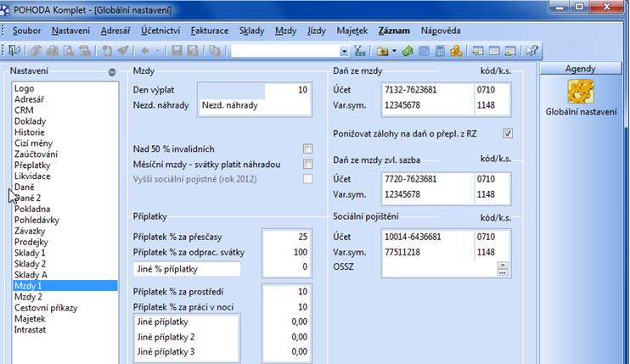630x364 pixels.
Task: Click the gold coins toolbar icon
Action: 456,51
